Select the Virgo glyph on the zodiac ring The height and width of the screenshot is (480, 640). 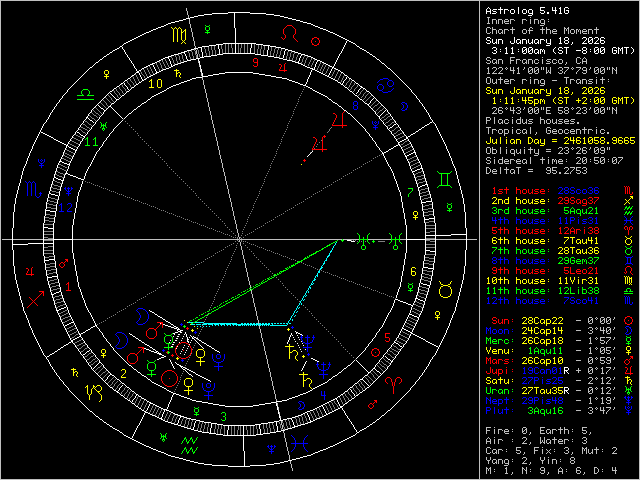tap(180, 35)
